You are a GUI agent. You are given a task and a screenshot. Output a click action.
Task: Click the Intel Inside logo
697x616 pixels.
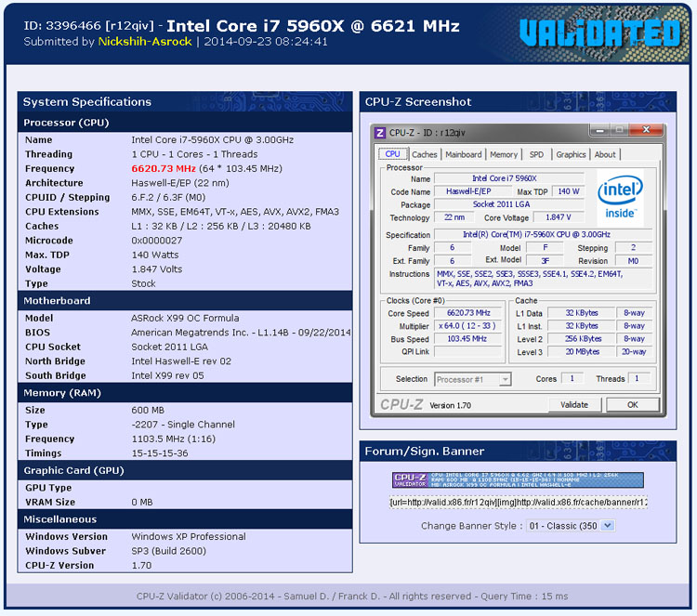tap(620, 197)
